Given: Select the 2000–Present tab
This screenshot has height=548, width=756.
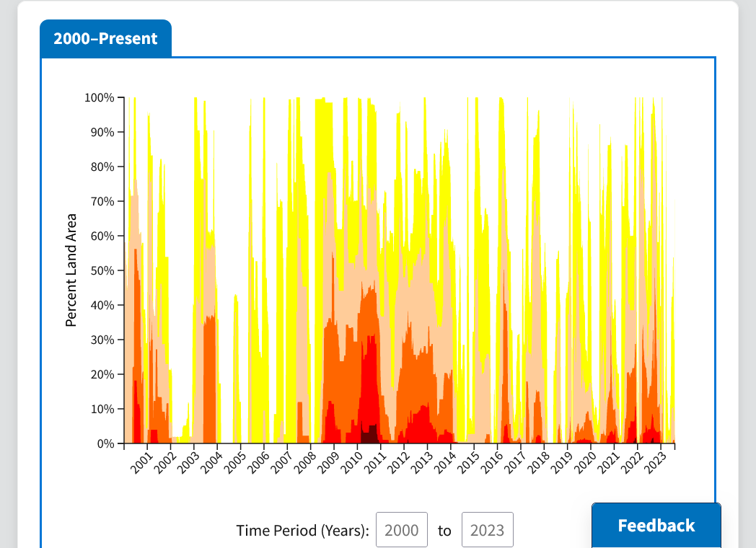Looking at the screenshot, I should pos(105,38).
